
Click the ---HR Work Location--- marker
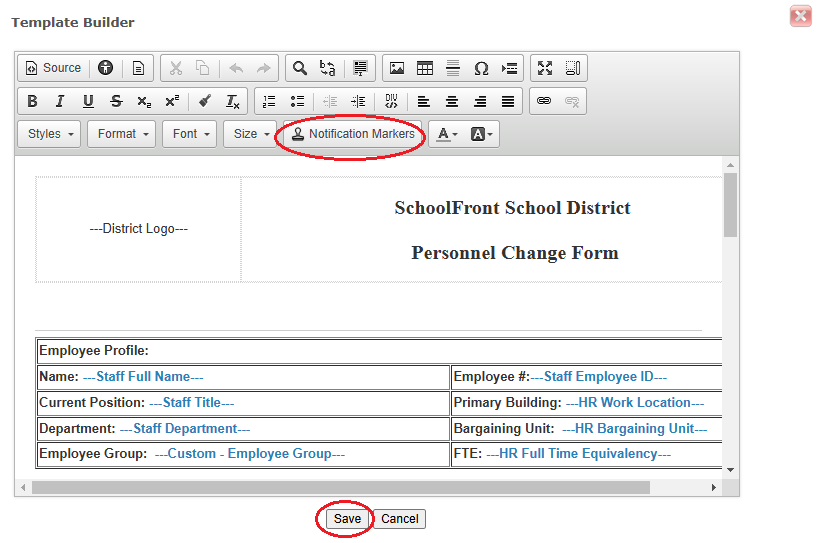click(x=635, y=403)
